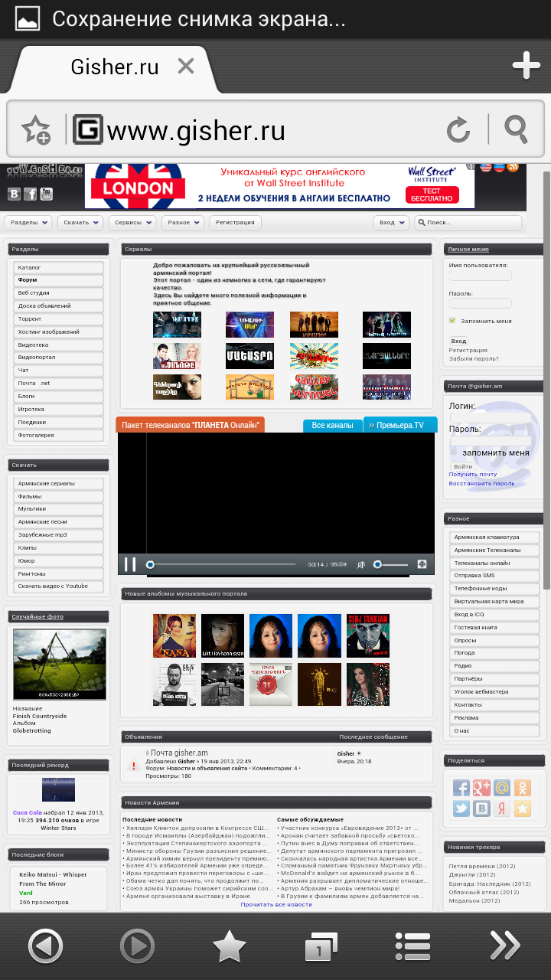Reload the page with the refresh icon
551x980 pixels.
[458, 130]
